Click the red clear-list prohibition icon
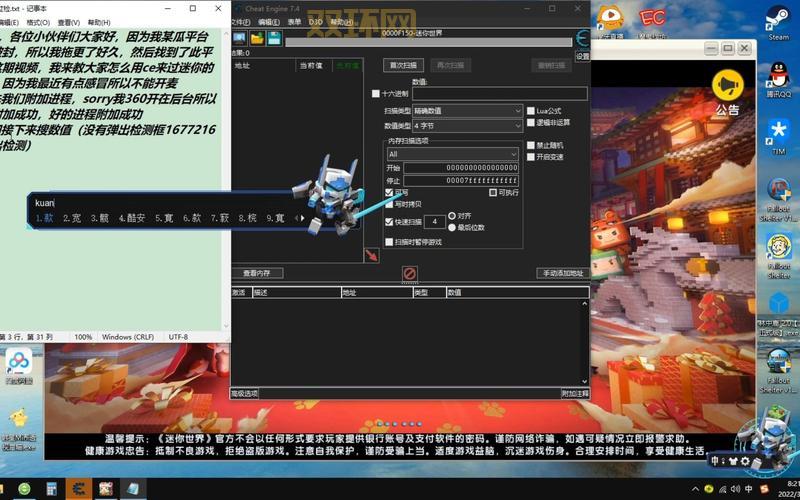 (410, 274)
